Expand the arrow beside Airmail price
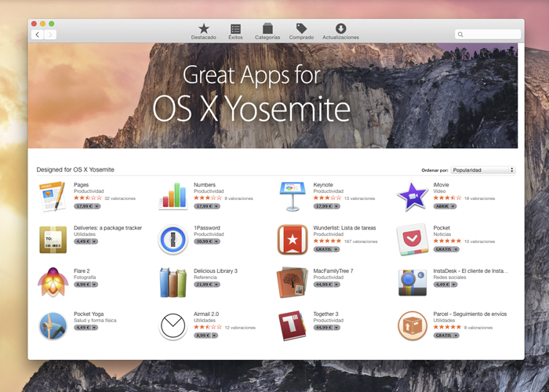549x392 pixels. pyautogui.click(x=215, y=336)
